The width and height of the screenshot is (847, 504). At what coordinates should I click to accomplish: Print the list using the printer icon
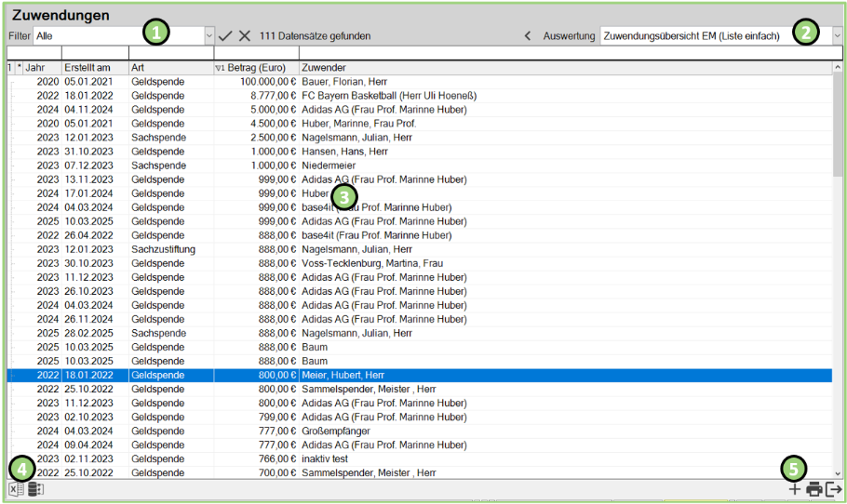coord(813,489)
